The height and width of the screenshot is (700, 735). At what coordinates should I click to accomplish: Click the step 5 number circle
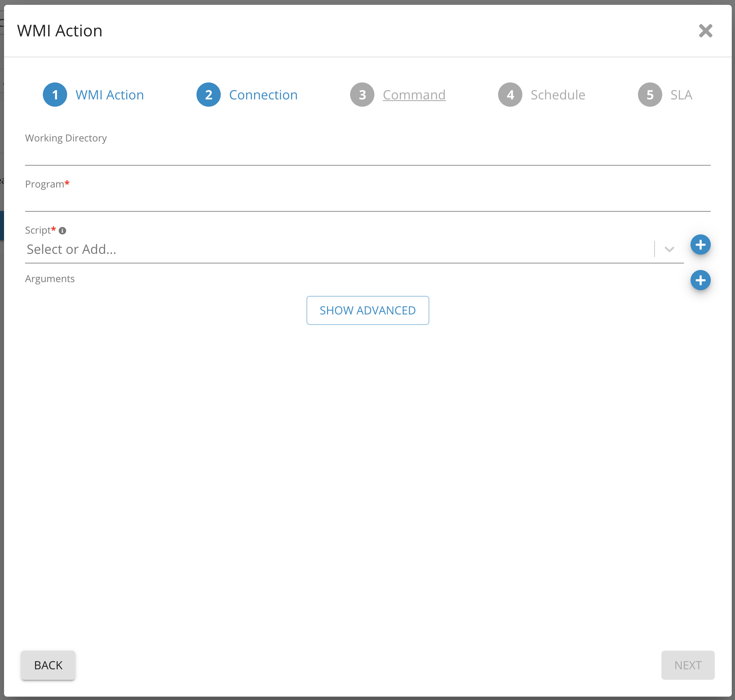coord(650,95)
